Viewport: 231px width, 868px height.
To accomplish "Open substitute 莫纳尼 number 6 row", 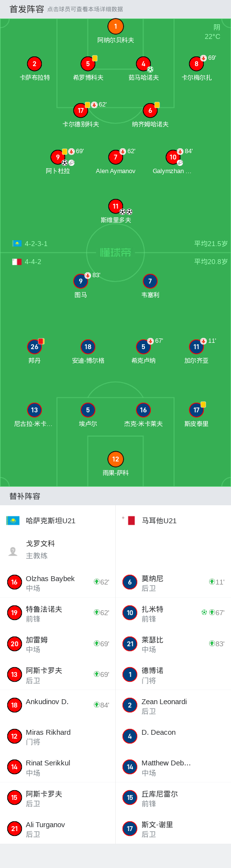I will (x=173, y=582).
